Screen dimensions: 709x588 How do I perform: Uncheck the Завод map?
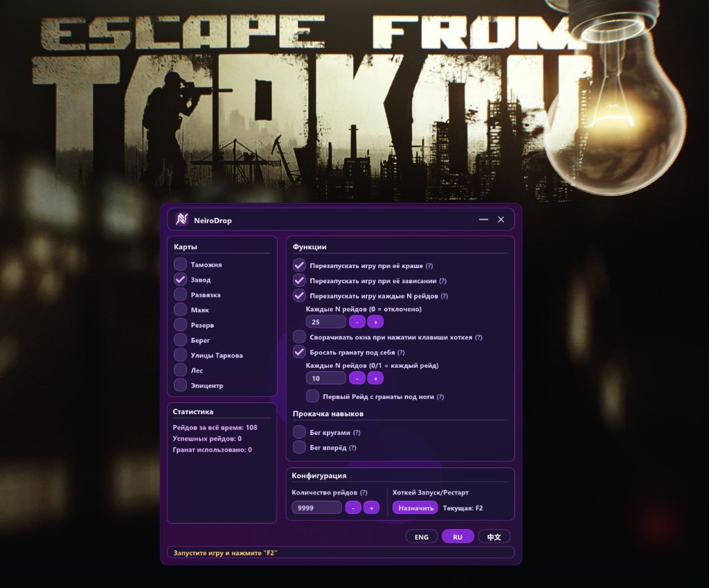point(180,280)
